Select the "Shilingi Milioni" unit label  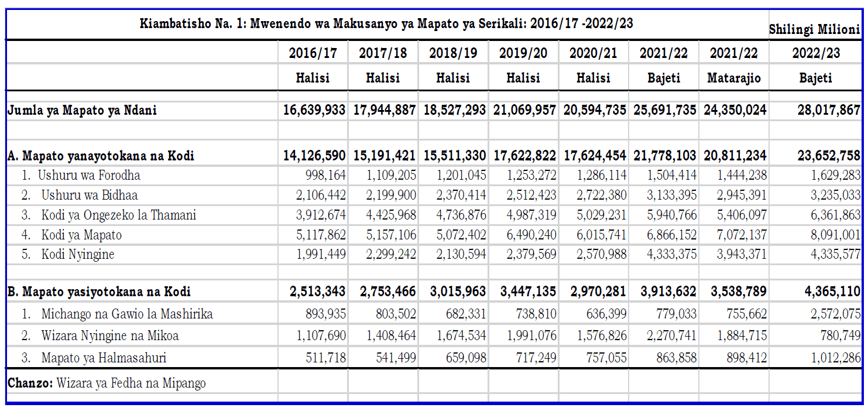pyautogui.click(x=815, y=29)
